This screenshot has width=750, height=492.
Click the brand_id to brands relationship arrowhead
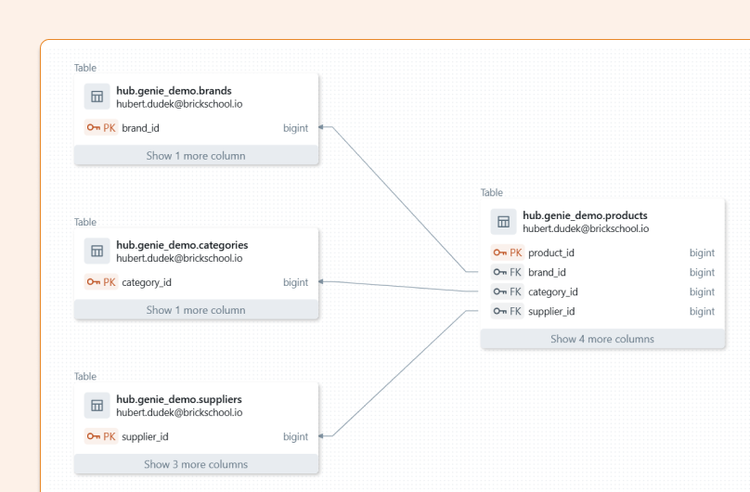(321, 127)
